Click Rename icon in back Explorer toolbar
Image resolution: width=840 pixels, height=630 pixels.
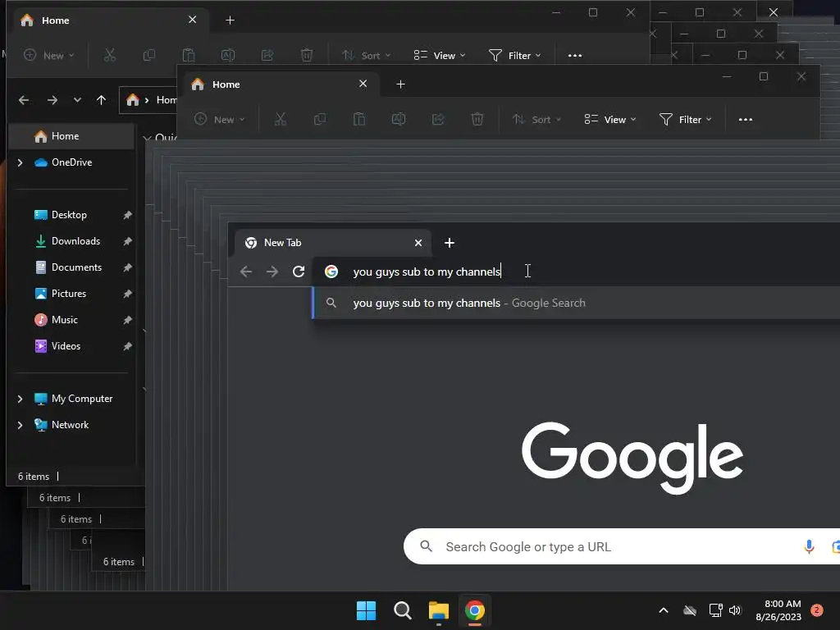(x=228, y=55)
